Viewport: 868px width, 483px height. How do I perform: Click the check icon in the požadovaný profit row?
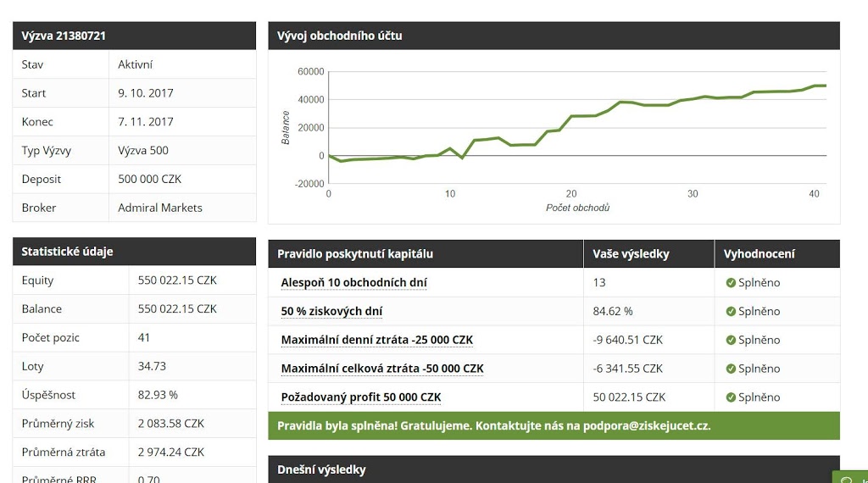(x=731, y=397)
